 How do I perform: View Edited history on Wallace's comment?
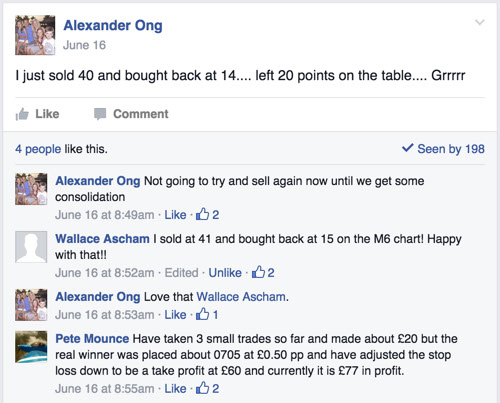point(181,273)
